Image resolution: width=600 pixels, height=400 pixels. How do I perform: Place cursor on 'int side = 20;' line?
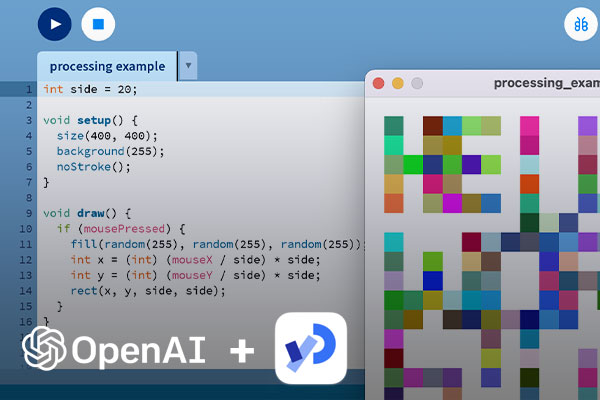click(x=90, y=89)
